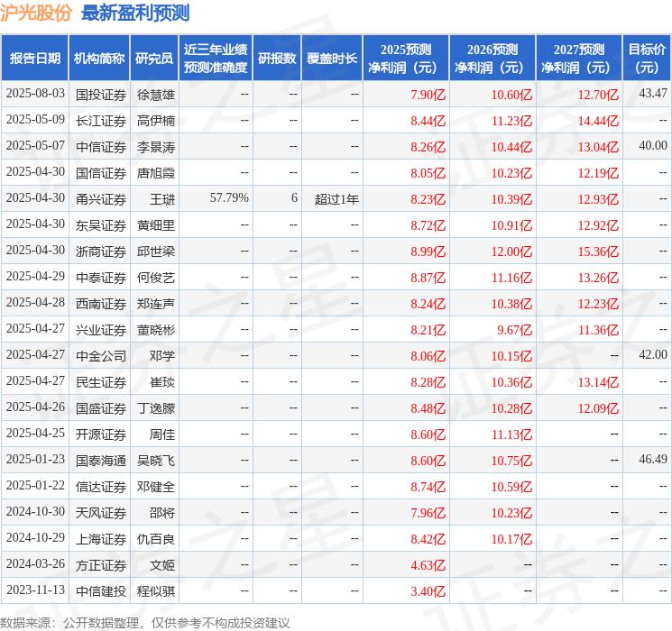Select 开源证券 institution cell

[x=101, y=434]
